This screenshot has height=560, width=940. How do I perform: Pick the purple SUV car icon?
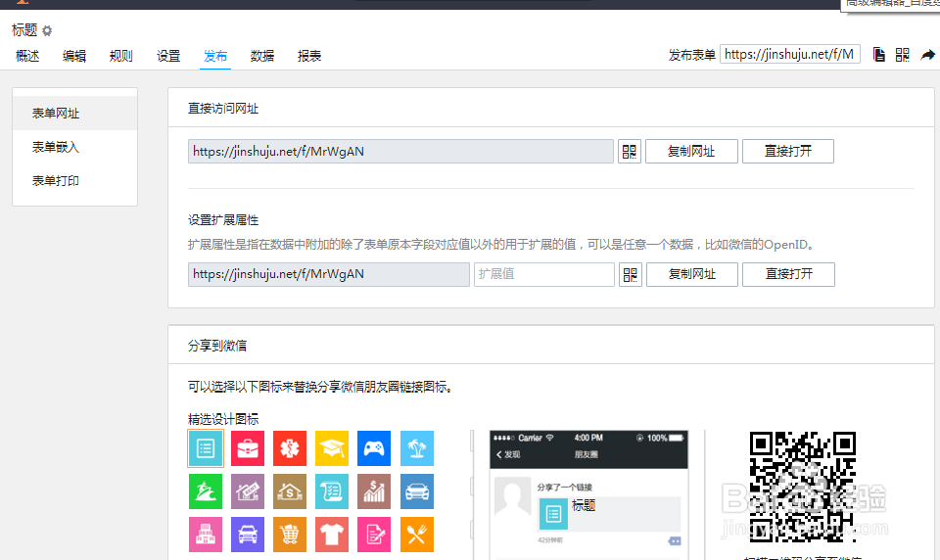pos(248,535)
